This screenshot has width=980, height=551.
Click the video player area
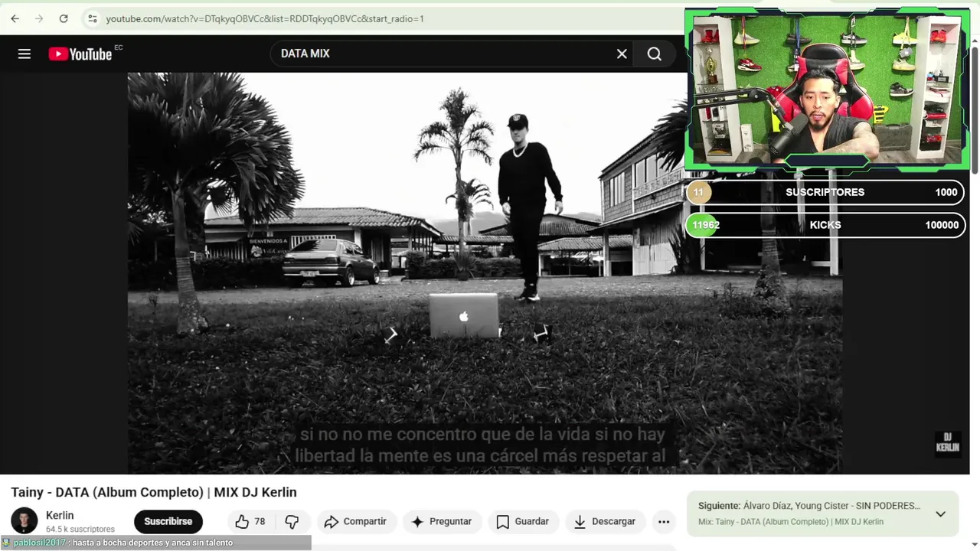point(485,273)
